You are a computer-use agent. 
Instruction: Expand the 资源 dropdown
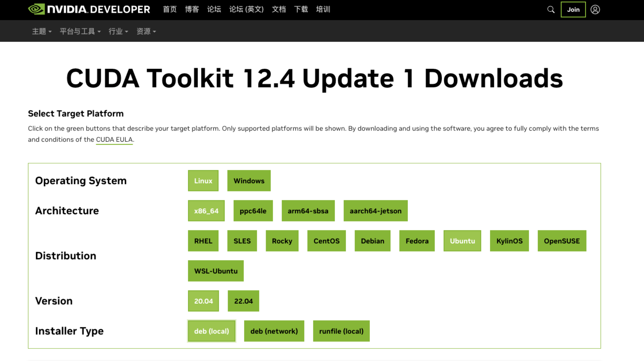coord(146,31)
